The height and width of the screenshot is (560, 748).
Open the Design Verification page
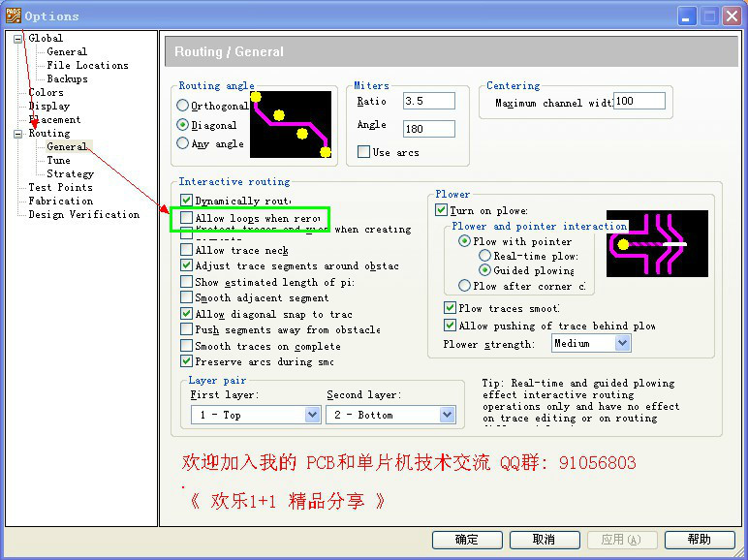[84, 215]
